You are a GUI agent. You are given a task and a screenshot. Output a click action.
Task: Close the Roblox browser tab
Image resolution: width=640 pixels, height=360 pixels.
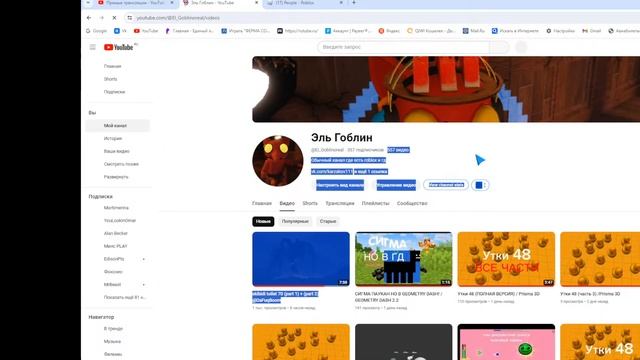tap(341, 3)
